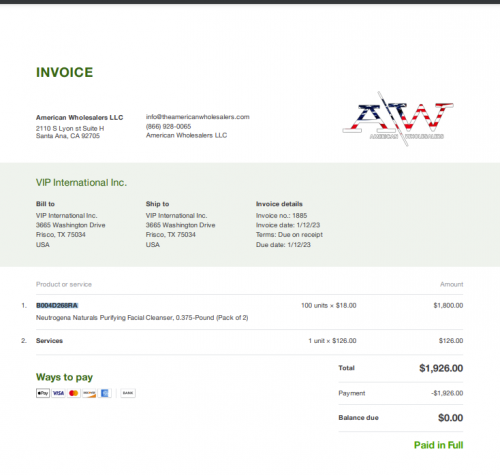This screenshot has width=500, height=475.
Task: Click the Balance due label
Action: point(359,418)
